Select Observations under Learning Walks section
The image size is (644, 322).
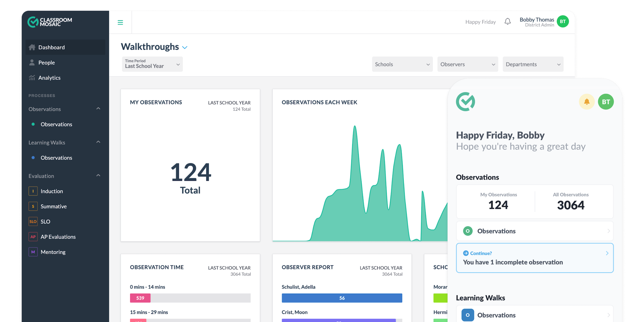coord(56,158)
